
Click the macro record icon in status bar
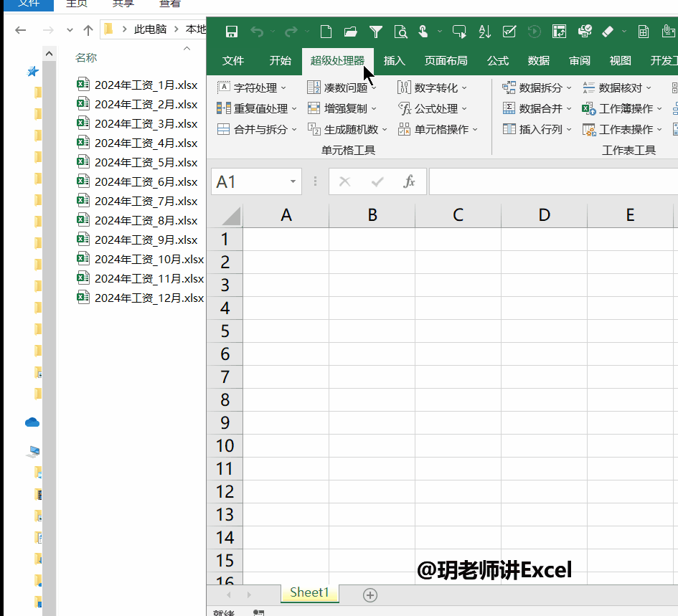click(x=258, y=612)
